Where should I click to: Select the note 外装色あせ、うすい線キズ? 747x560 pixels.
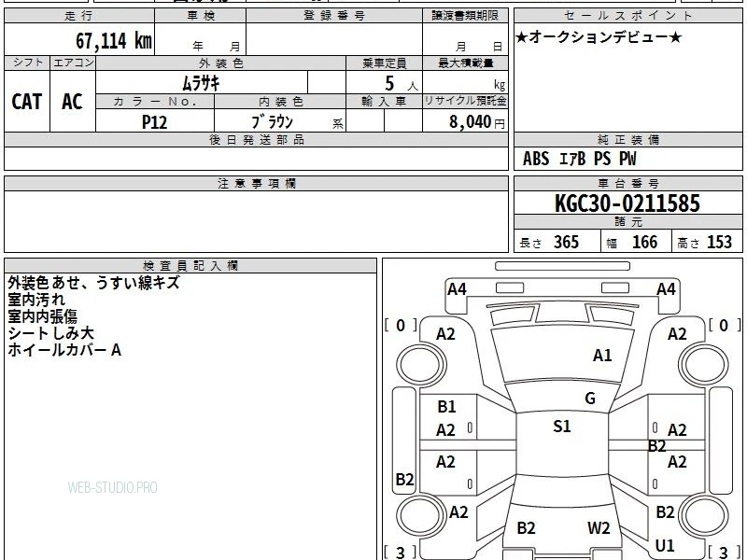pos(94,283)
